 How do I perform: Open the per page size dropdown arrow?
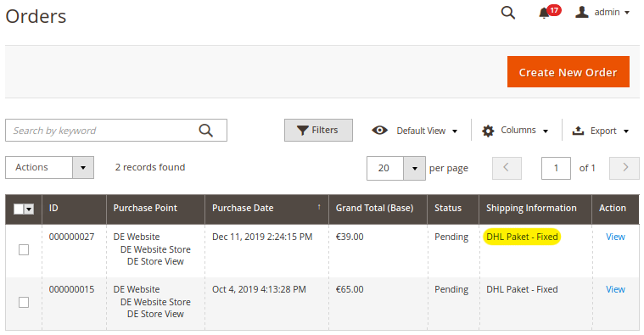(x=414, y=168)
